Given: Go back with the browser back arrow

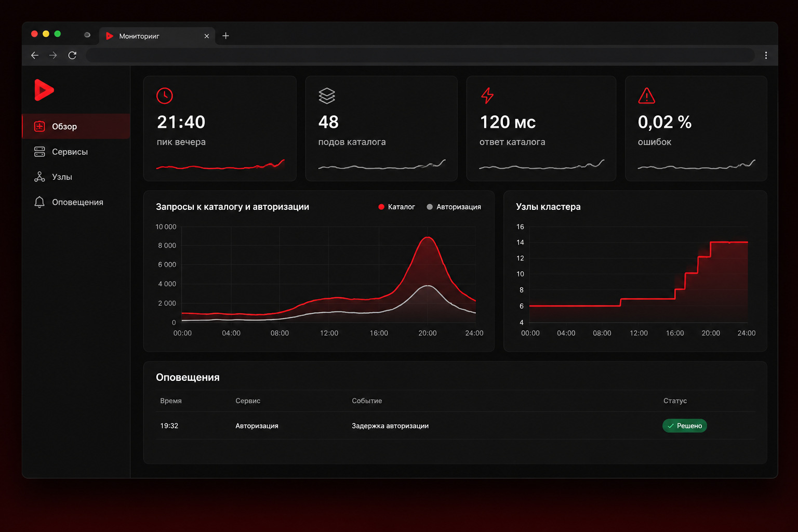Looking at the screenshot, I should pos(35,55).
